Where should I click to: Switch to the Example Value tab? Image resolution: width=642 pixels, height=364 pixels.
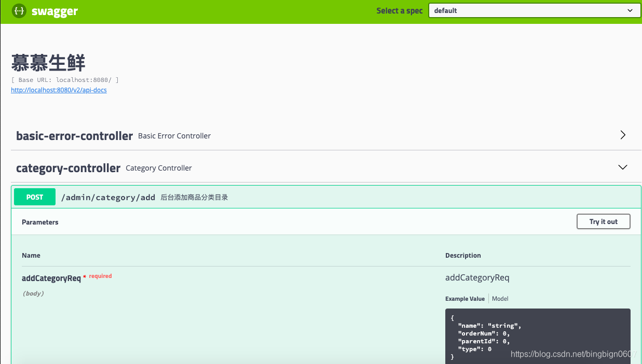pyautogui.click(x=465, y=299)
